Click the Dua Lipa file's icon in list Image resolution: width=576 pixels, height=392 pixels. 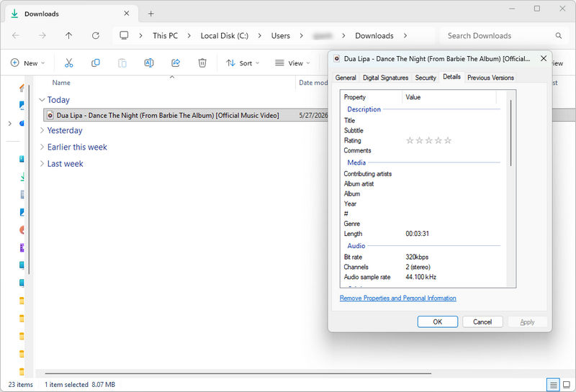(x=50, y=115)
